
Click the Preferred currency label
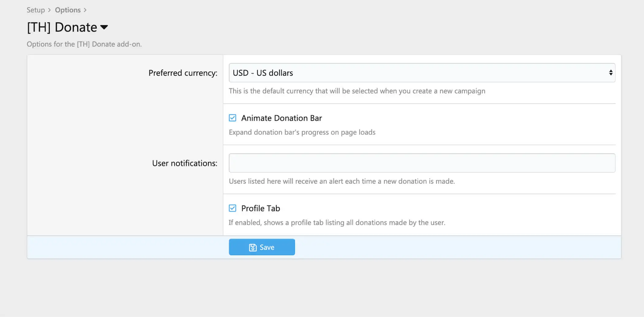click(x=183, y=73)
